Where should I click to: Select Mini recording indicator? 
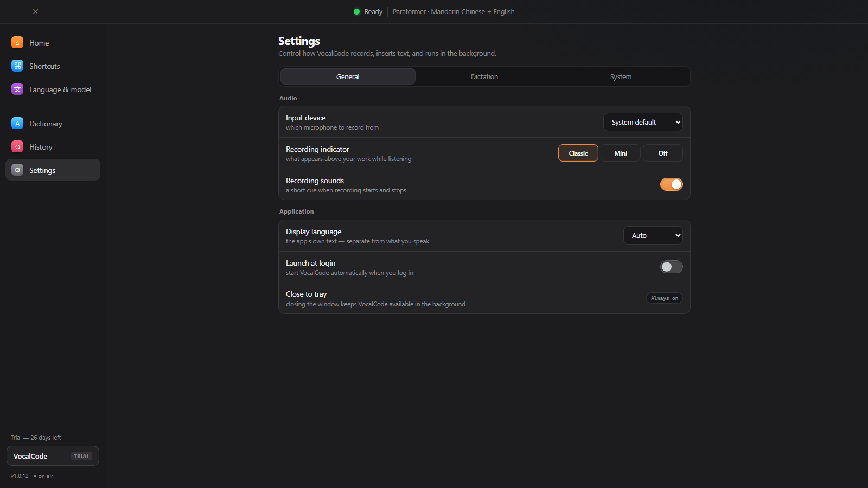[x=621, y=153]
